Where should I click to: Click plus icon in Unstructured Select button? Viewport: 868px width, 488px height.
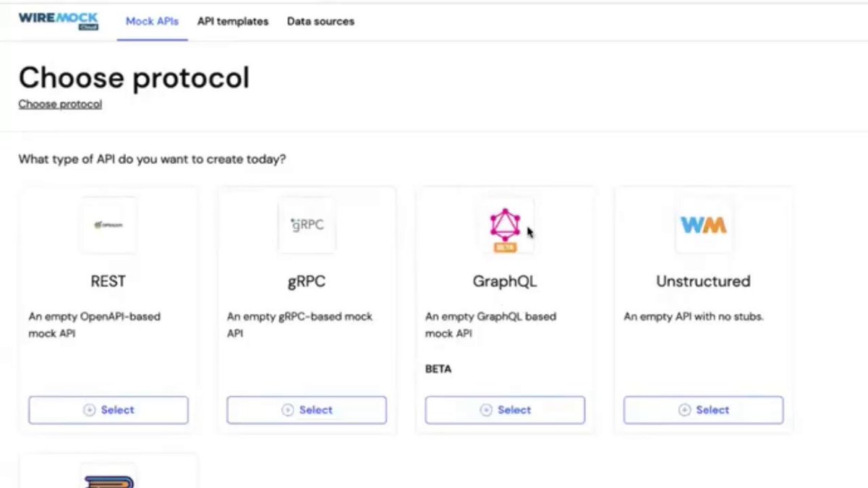click(684, 410)
